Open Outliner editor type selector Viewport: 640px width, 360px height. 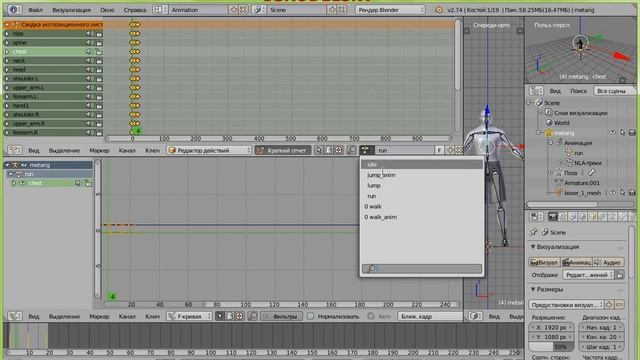pos(536,91)
